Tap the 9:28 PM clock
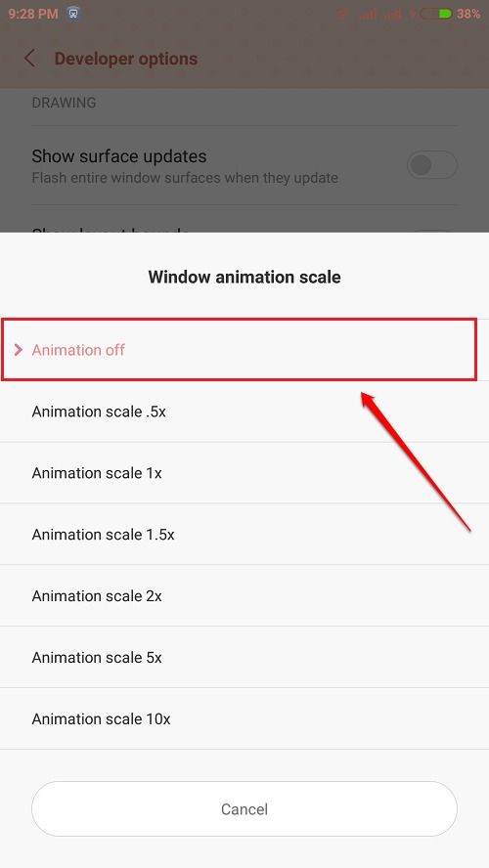489x868 pixels. pyautogui.click(x=33, y=14)
